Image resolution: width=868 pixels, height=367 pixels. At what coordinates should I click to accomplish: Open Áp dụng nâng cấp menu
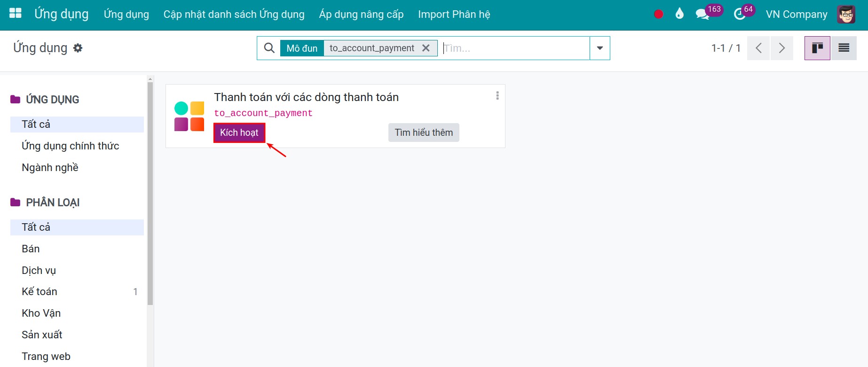coord(361,15)
